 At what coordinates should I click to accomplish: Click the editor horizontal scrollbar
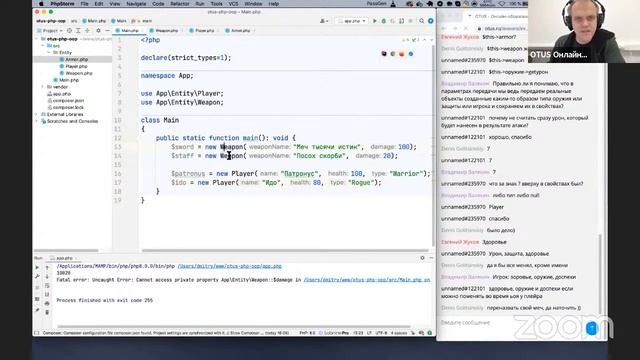point(284,251)
